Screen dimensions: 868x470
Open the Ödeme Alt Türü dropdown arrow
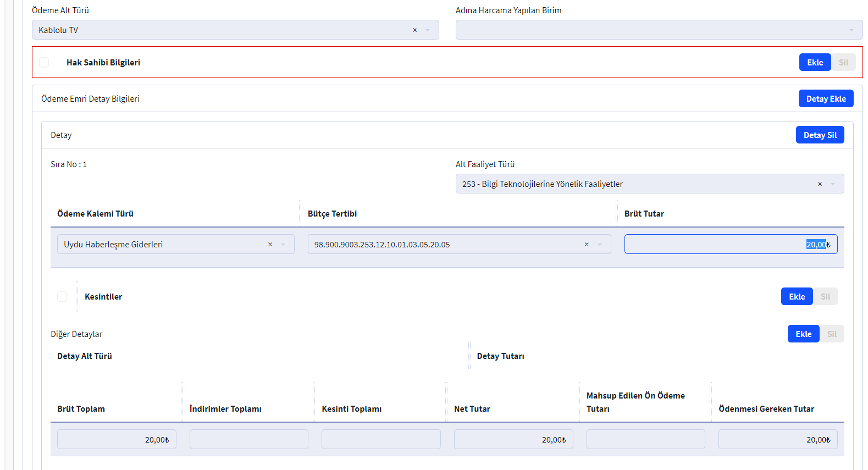coord(428,30)
